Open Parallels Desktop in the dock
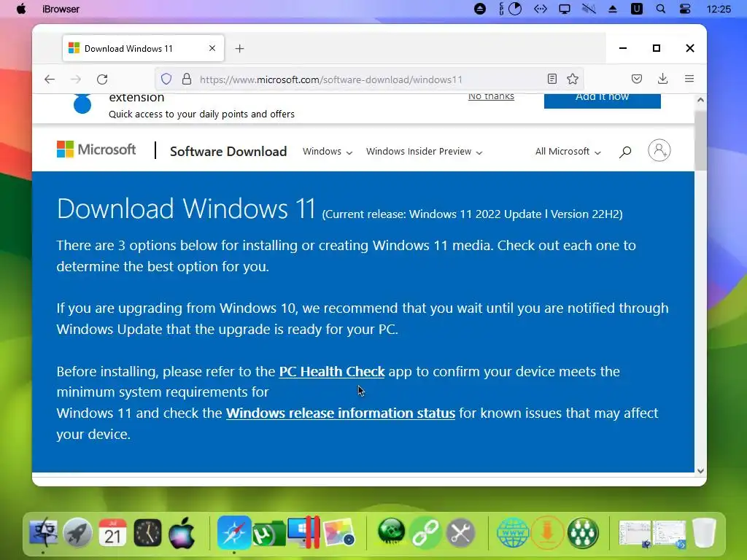747x560 pixels. tap(304, 532)
